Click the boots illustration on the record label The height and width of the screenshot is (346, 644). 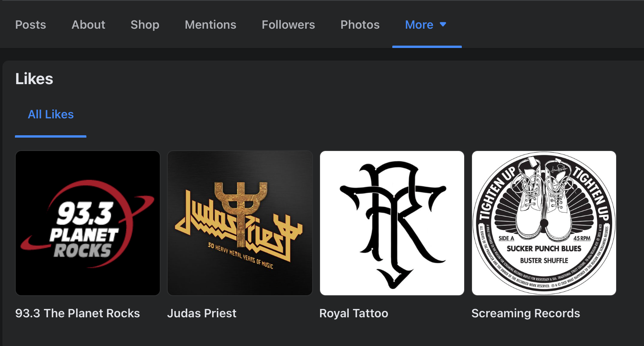544,201
